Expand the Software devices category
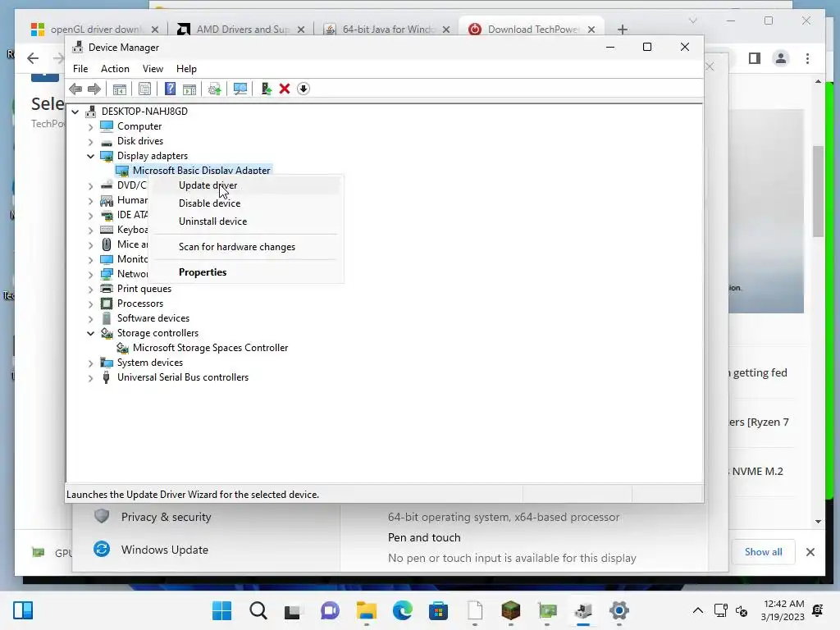The height and width of the screenshot is (630, 840). pos(90,319)
